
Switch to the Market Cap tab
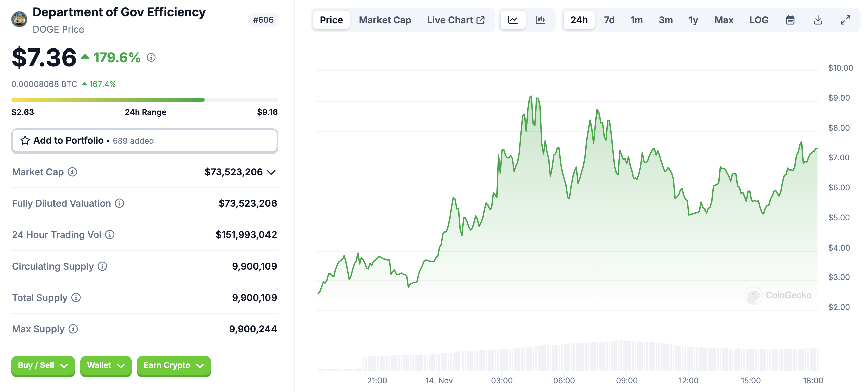coord(385,20)
